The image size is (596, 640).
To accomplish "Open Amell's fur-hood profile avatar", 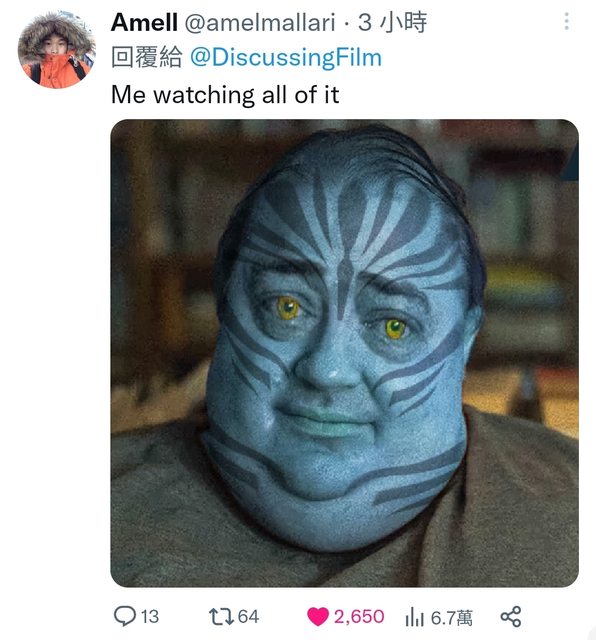I will point(56,50).
